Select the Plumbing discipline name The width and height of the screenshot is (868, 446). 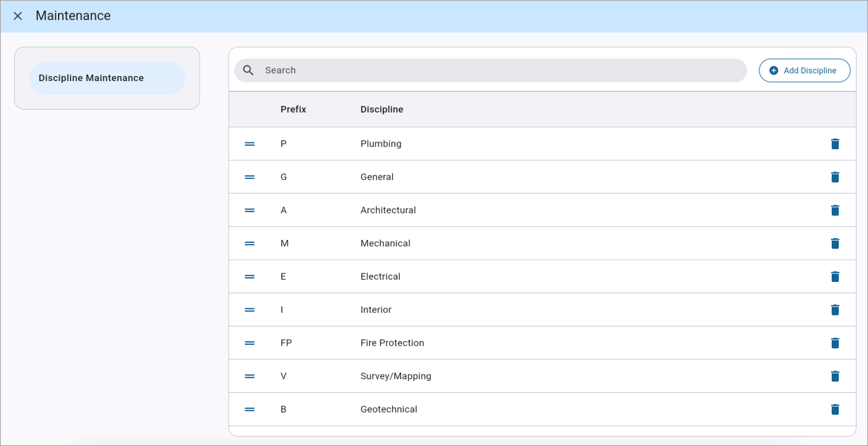pos(381,144)
